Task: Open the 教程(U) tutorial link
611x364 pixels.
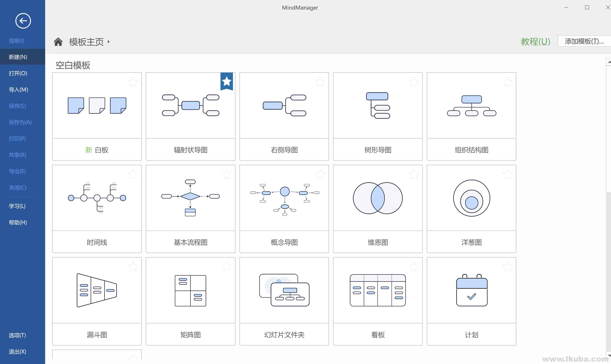Action: tap(535, 42)
